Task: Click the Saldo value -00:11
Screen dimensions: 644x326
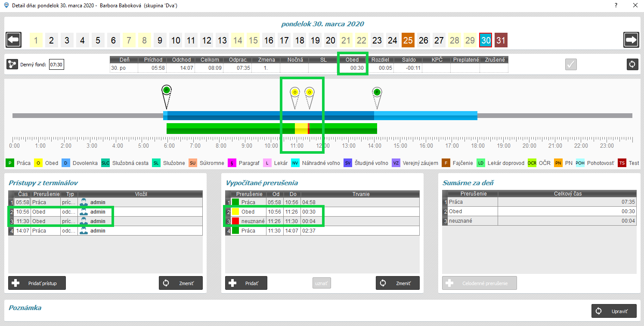Action: (x=409, y=68)
